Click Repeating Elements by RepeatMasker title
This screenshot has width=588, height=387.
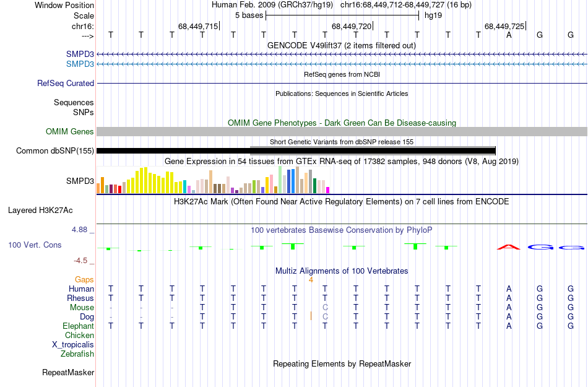click(342, 363)
